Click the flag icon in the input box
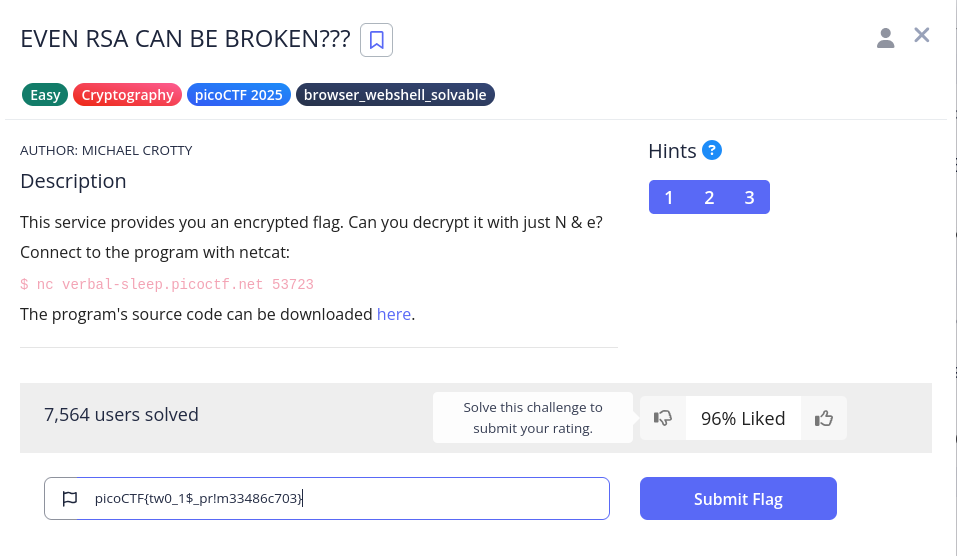 click(x=70, y=499)
